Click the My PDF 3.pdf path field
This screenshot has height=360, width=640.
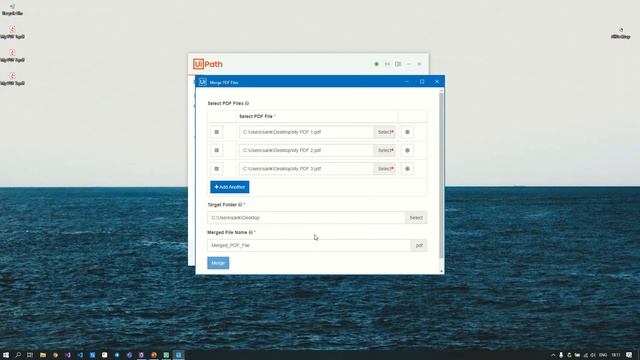click(307, 169)
